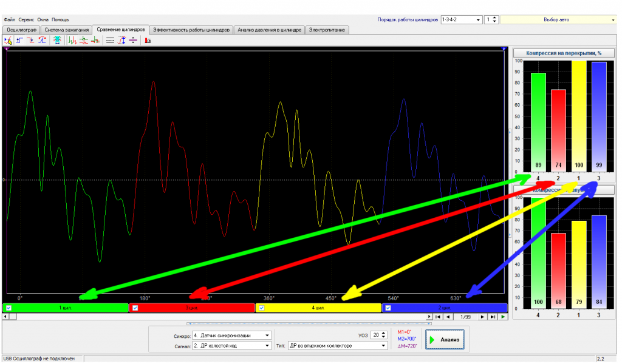The image size is (622, 364).
Task: Open the Тип dropdown
Action: tap(383, 346)
